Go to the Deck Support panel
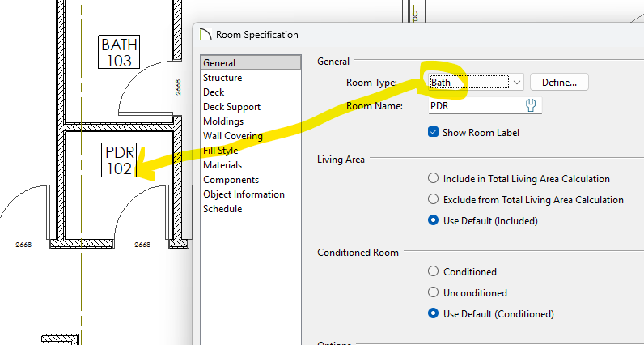Image resolution: width=644 pixels, height=345 pixels. pos(231,107)
